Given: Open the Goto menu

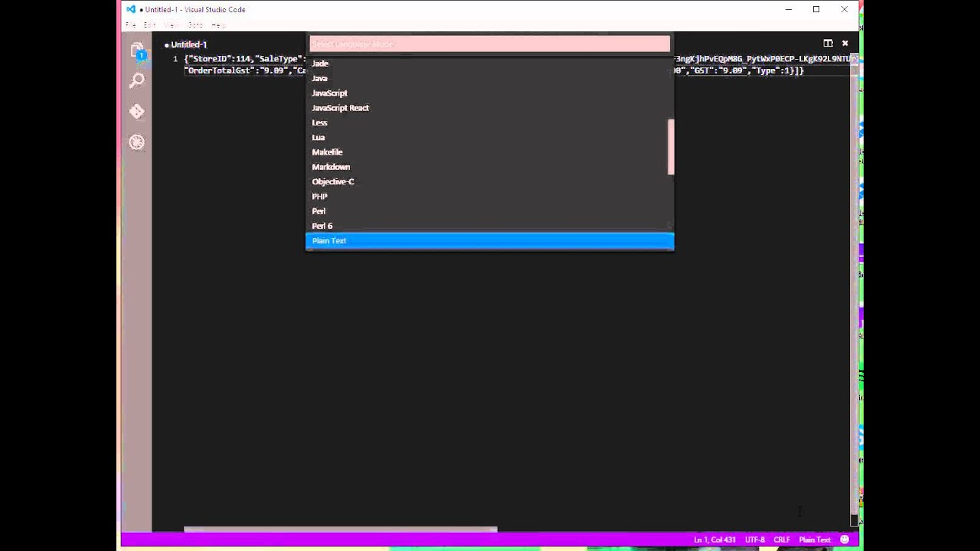Looking at the screenshot, I should coord(196,25).
